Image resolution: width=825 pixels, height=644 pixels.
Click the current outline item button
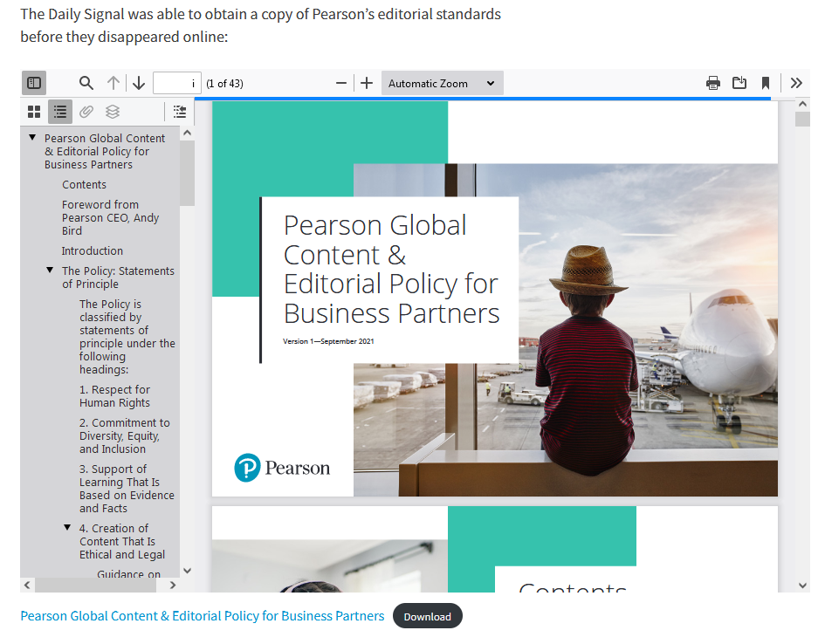pyautogui.click(x=180, y=112)
